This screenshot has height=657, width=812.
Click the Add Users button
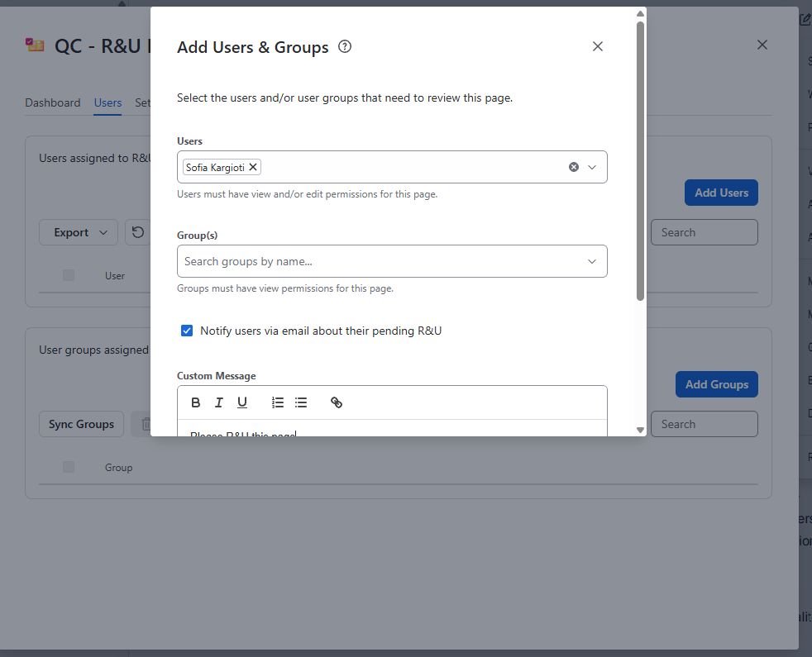tap(721, 193)
